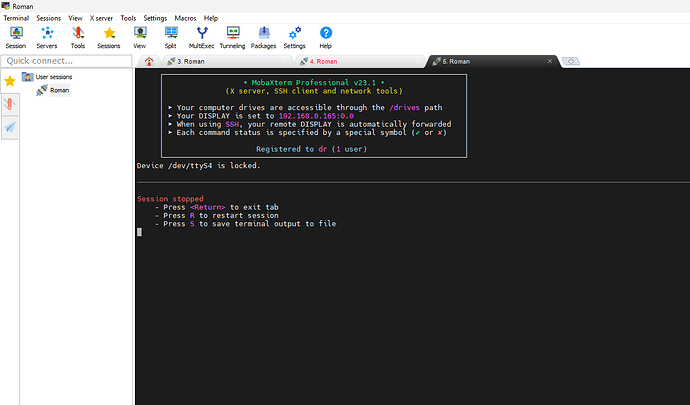Click 'Press R to restart session' line
The width and height of the screenshot is (690, 405).
217,215
